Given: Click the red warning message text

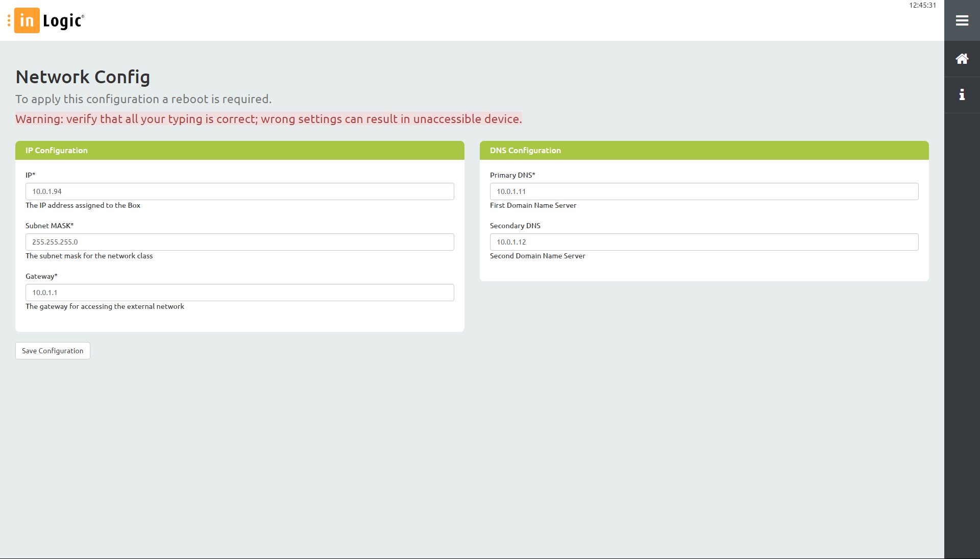Looking at the screenshot, I should 268,119.
